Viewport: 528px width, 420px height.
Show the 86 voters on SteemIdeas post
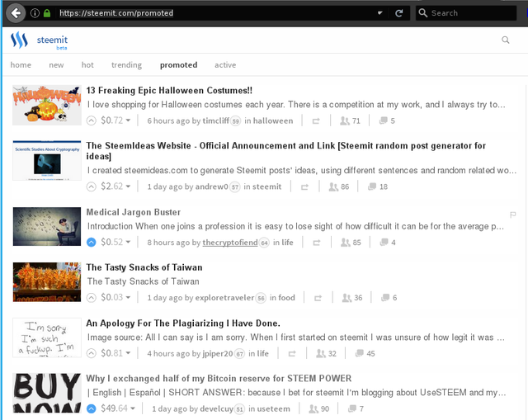(339, 186)
